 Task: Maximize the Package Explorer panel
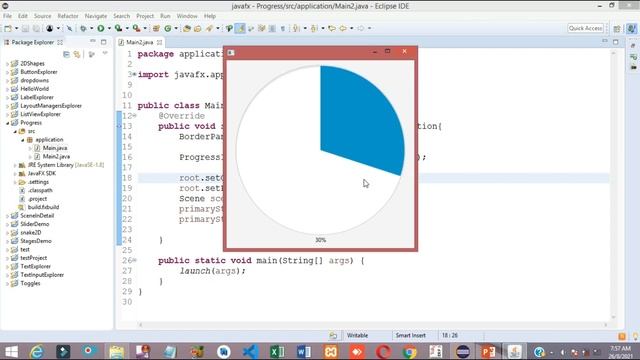click(104, 42)
